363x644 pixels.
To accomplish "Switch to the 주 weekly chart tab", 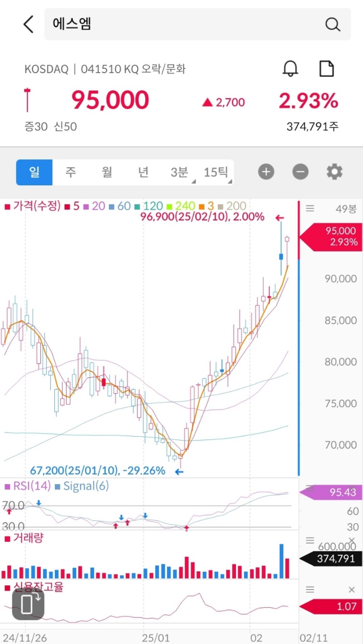I will [x=70, y=172].
